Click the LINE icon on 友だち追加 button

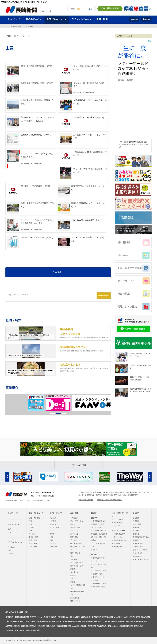pyautogui.click(x=122, y=329)
